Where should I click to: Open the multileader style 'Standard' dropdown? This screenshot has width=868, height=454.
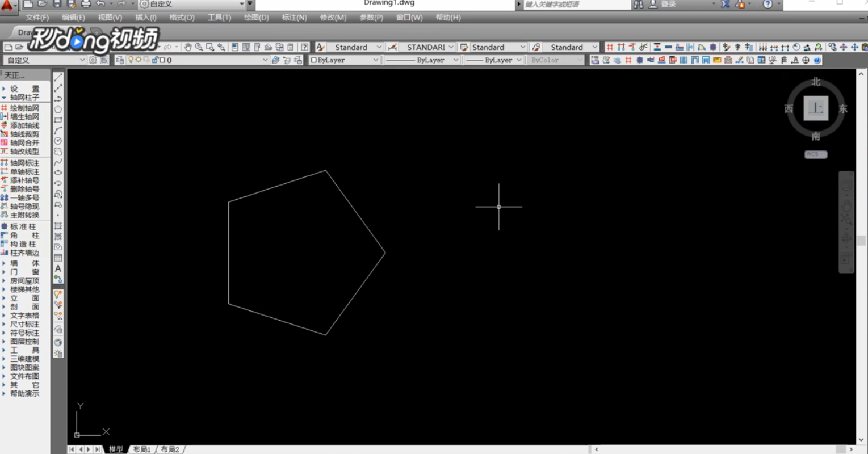(x=571, y=47)
